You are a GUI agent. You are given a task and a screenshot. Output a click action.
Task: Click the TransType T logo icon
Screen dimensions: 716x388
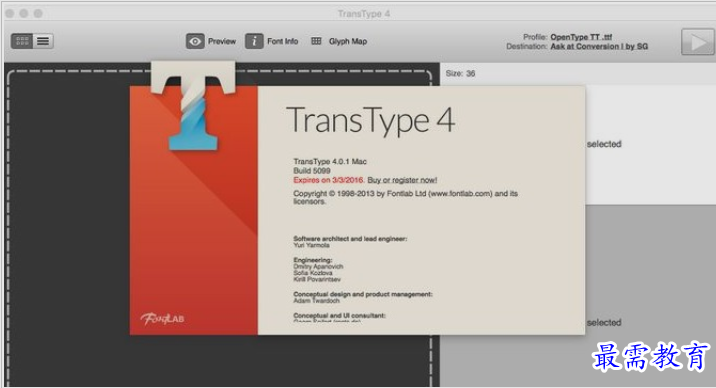coord(193,106)
